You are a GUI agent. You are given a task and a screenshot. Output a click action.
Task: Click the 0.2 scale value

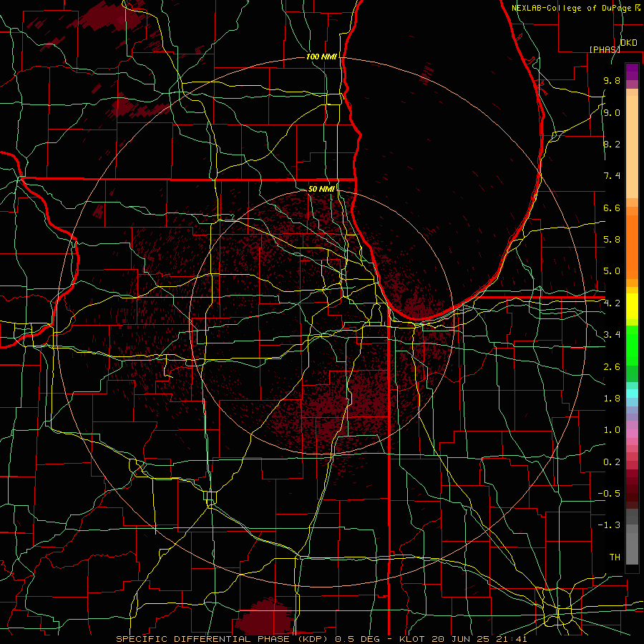click(612, 462)
